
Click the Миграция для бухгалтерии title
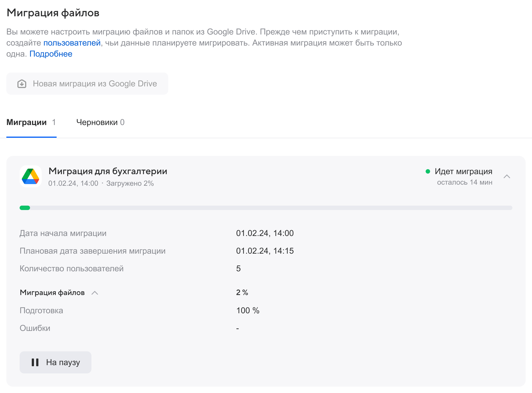[108, 171]
